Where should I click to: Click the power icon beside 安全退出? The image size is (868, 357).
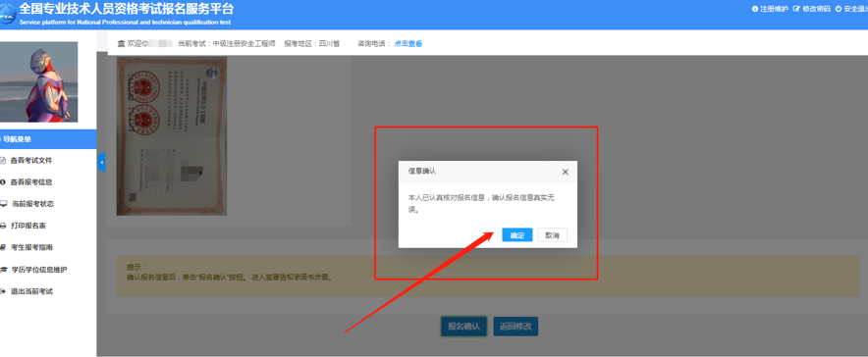839,9
